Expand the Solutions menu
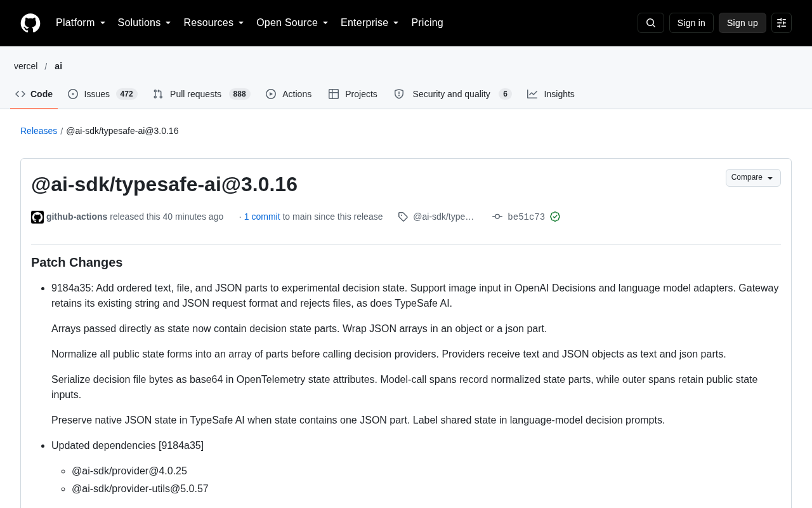812x508 pixels. pyautogui.click(x=145, y=23)
